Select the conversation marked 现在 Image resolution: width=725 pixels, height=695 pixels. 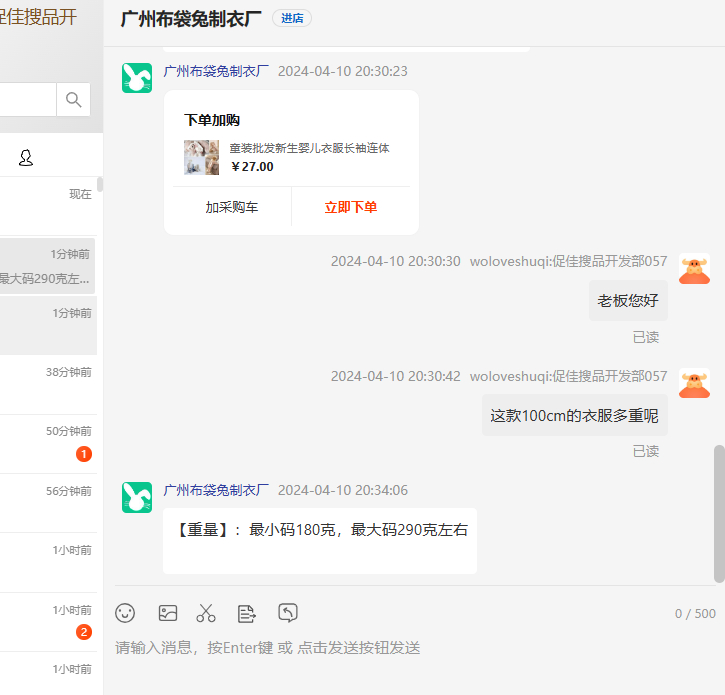[x=48, y=206]
